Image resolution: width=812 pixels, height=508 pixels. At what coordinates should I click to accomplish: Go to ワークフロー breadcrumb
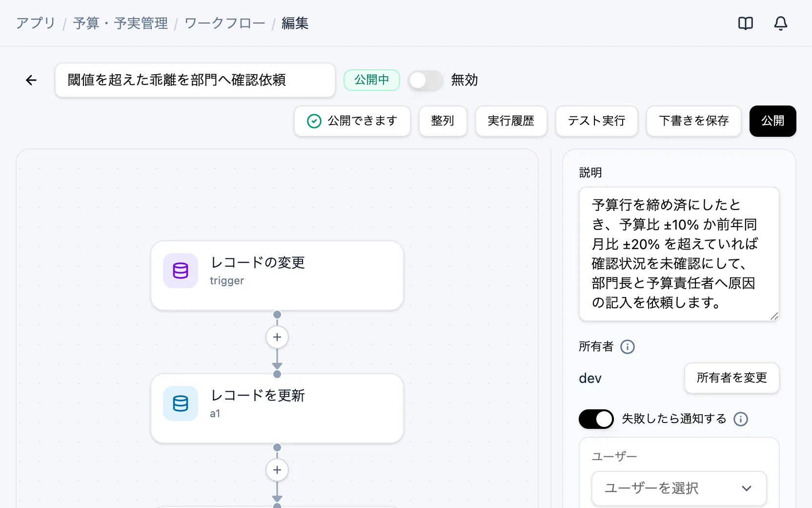tap(225, 23)
